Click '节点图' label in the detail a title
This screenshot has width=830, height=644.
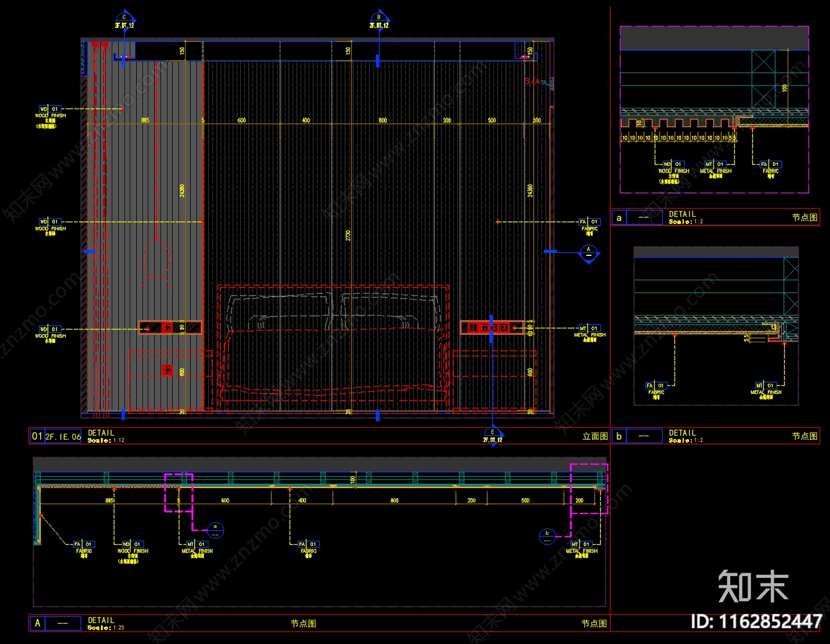coord(804,217)
